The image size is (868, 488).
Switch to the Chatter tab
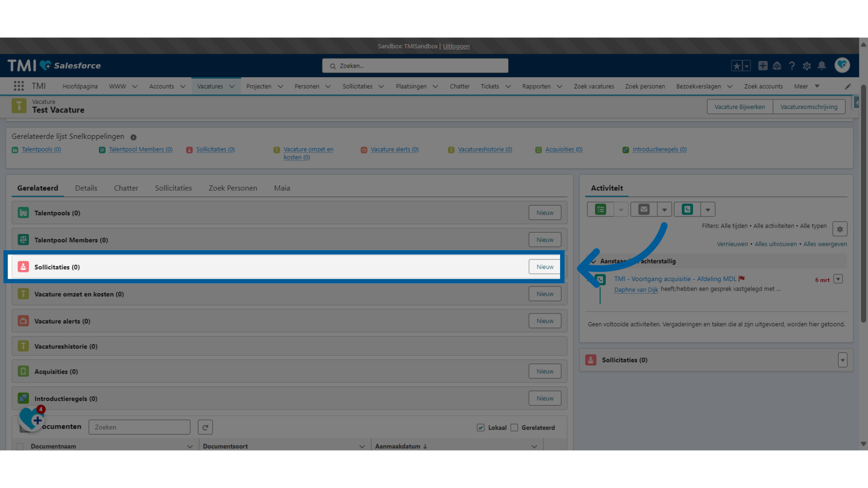(x=125, y=188)
